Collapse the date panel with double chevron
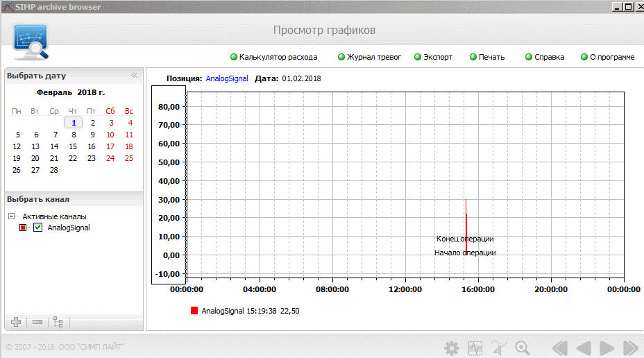The height and width of the screenshot is (358, 644). pyautogui.click(x=135, y=75)
